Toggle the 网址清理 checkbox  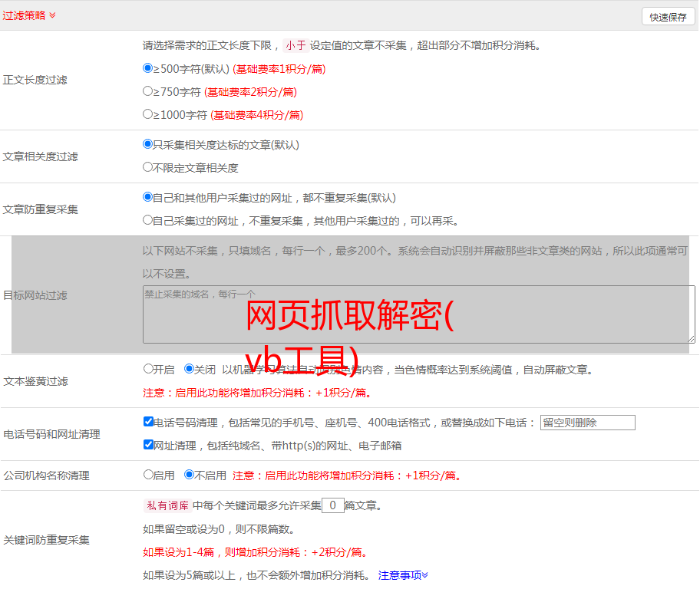tap(148, 445)
